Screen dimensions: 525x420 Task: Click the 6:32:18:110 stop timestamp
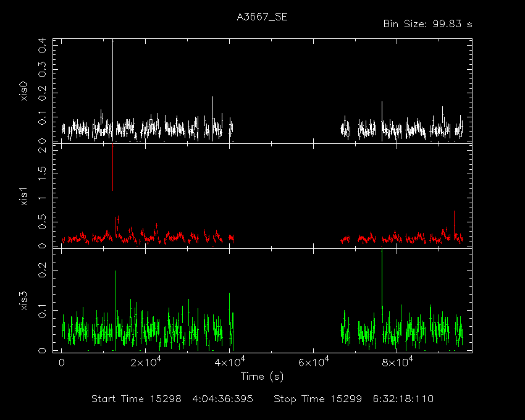(403, 399)
